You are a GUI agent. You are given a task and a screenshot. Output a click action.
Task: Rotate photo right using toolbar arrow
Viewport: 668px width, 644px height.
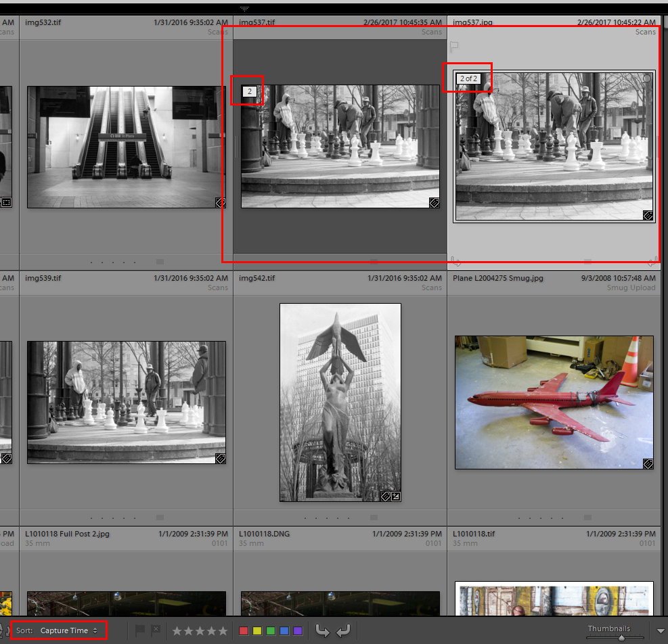click(343, 630)
